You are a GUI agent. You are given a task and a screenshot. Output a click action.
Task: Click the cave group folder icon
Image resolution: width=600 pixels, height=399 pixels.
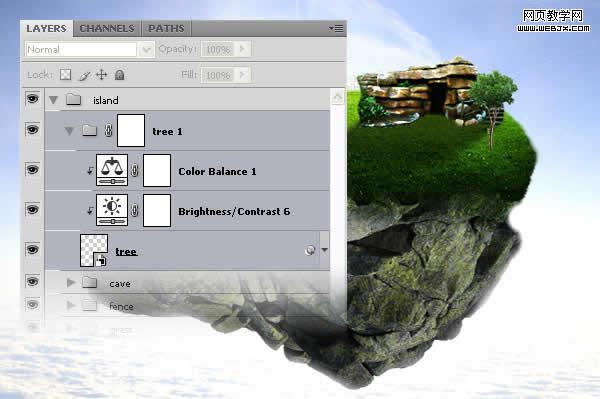90,282
